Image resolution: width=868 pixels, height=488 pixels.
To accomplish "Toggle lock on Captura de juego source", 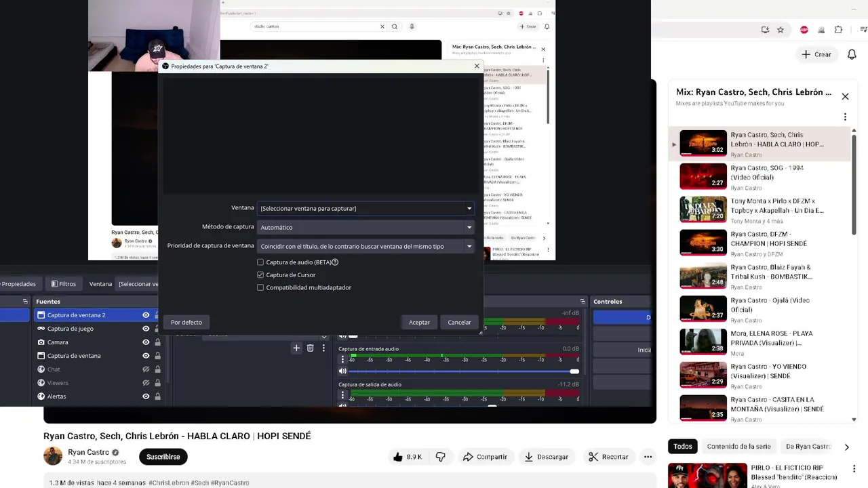I will (x=157, y=329).
